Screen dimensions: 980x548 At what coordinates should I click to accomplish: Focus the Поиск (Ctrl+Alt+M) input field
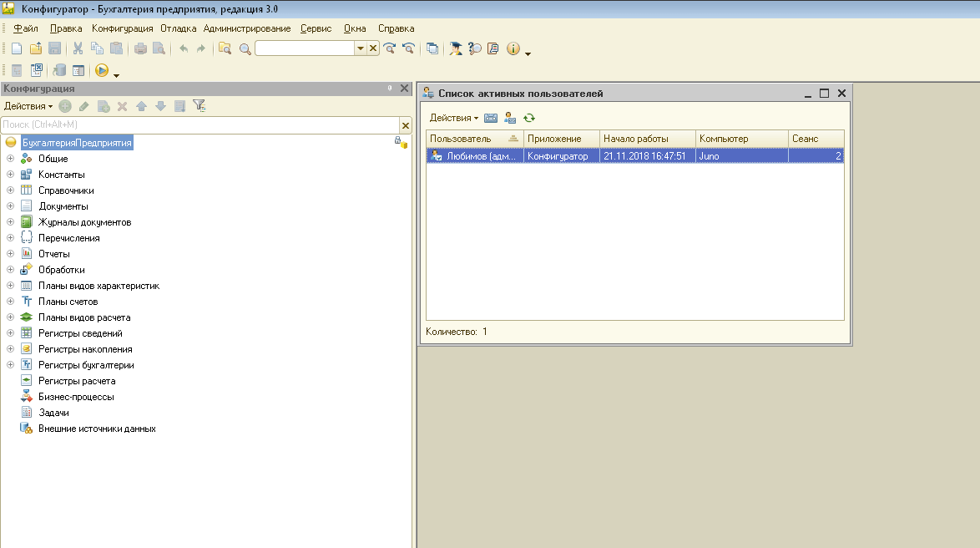(x=200, y=124)
